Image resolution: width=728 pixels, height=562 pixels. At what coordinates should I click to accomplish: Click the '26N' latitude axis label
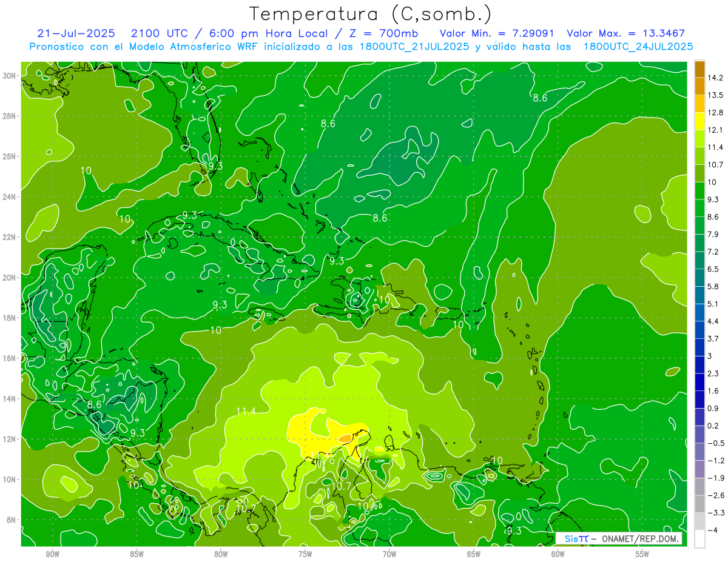[x=10, y=156]
